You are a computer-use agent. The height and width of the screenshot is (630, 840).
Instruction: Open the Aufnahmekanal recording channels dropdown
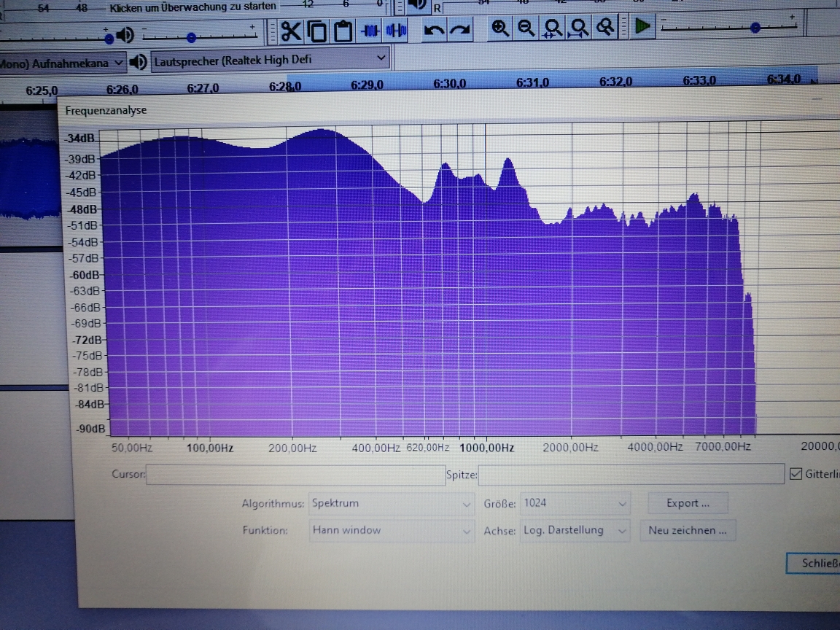pos(63,63)
